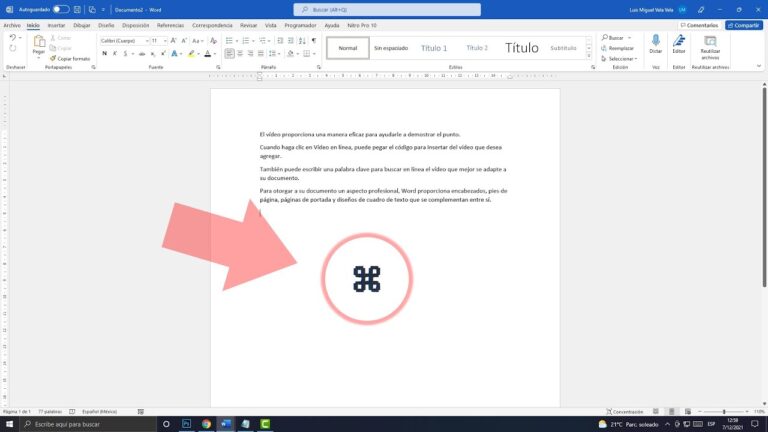Click the Copiar formato paintbrush
768x432 pixels.
pos(70,59)
